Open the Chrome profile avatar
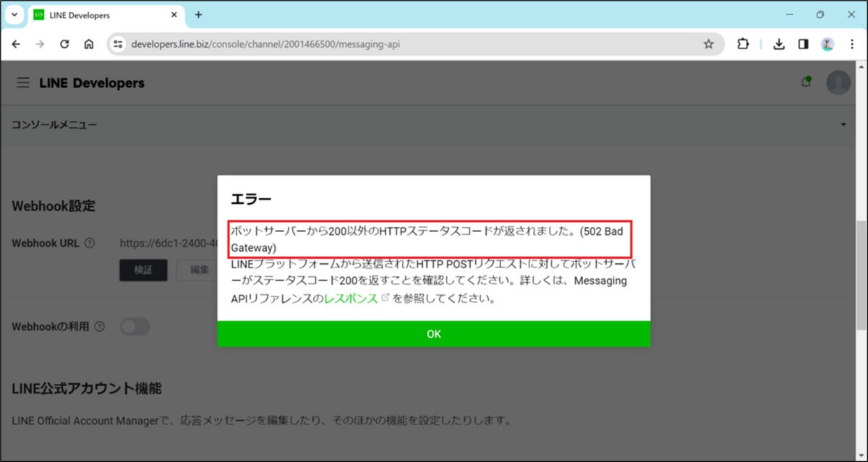 point(827,44)
